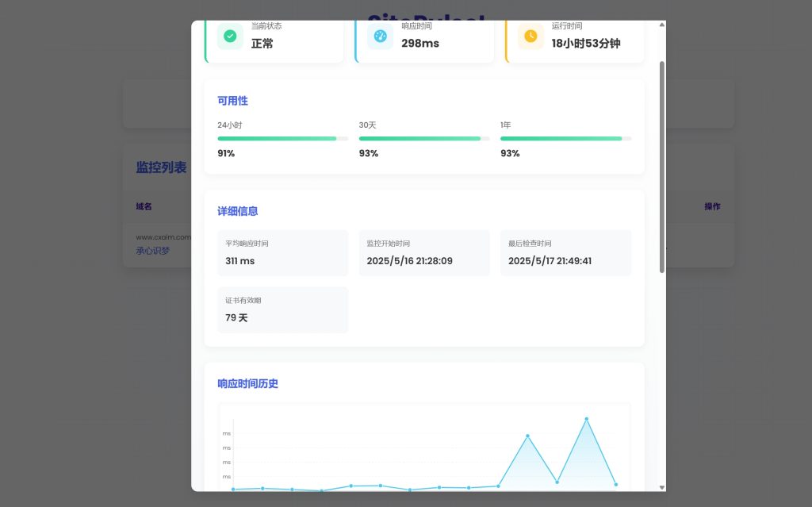Click the 1年 availability progress bar
The height and width of the screenshot is (507, 812).
point(565,138)
